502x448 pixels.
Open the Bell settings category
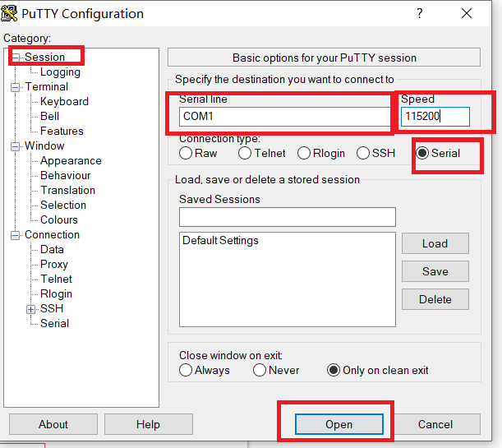click(x=49, y=116)
